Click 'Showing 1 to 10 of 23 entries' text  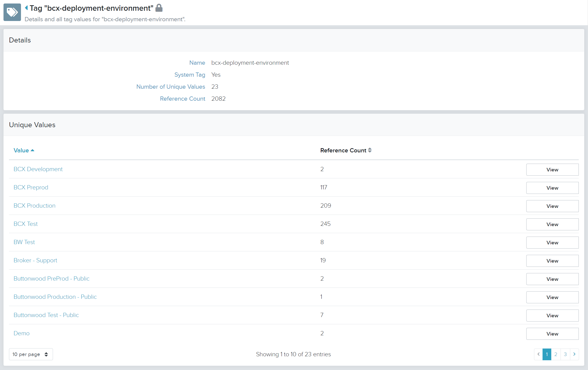pyautogui.click(x=293, y=354)
